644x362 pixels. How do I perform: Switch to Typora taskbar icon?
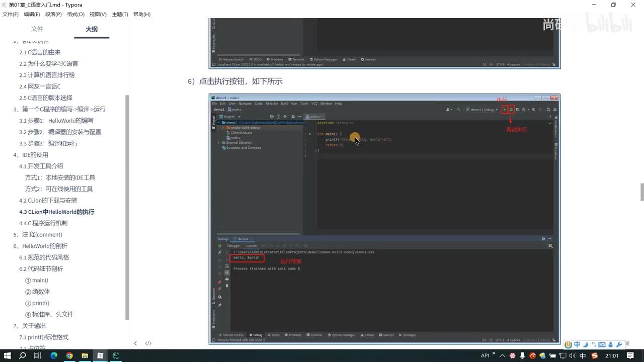click(100, 355)
